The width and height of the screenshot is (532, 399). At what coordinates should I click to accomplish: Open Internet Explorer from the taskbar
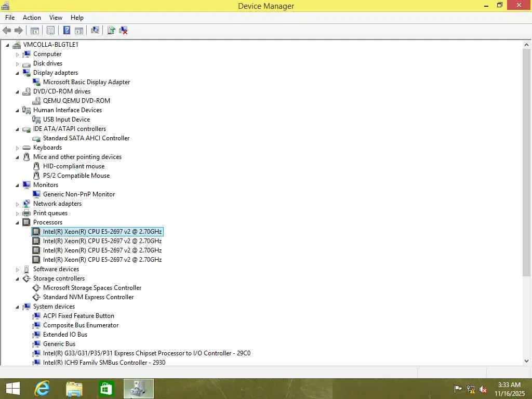[43, 389]
